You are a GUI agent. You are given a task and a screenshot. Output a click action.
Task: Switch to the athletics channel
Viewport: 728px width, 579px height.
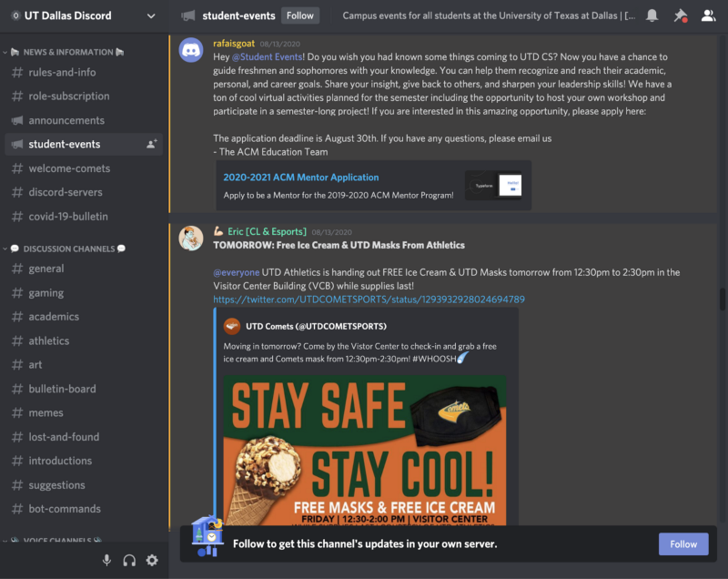[x=84, y=340]
